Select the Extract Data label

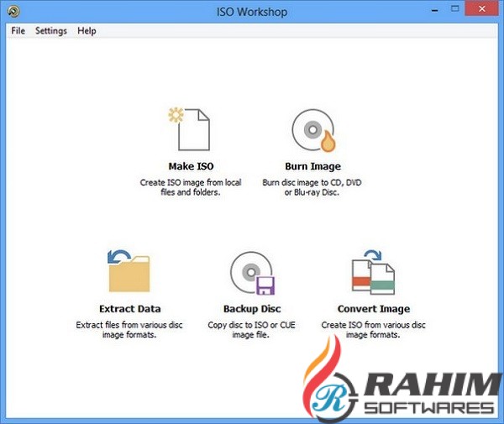coord(130,309)
